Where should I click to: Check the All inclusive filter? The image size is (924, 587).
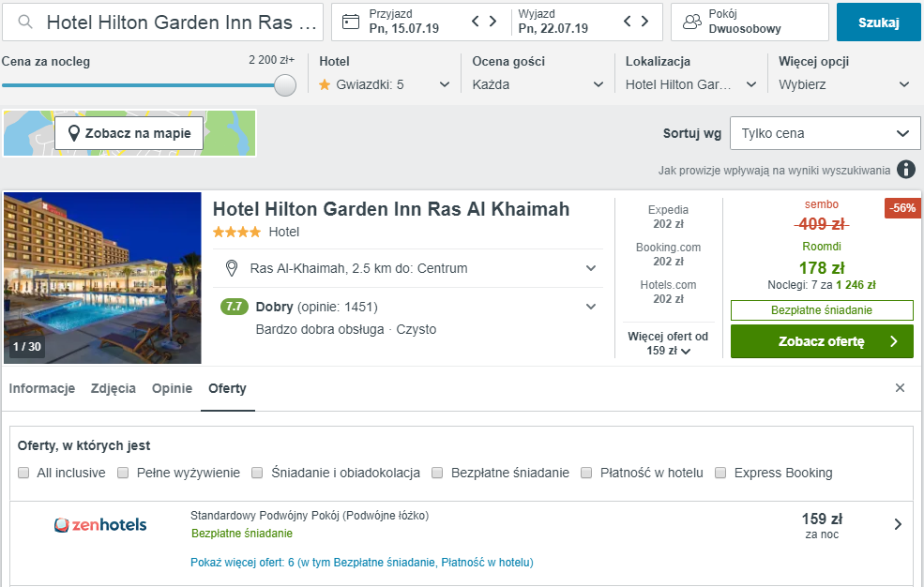pyautogui.click(x=23, y=473)
